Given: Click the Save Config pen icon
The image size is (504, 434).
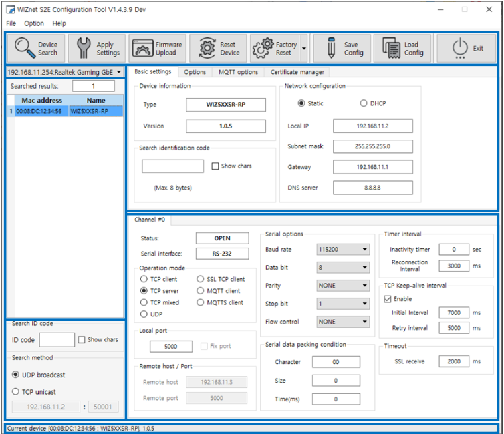Looking at the screenshot, I should [x=331, y=48].
